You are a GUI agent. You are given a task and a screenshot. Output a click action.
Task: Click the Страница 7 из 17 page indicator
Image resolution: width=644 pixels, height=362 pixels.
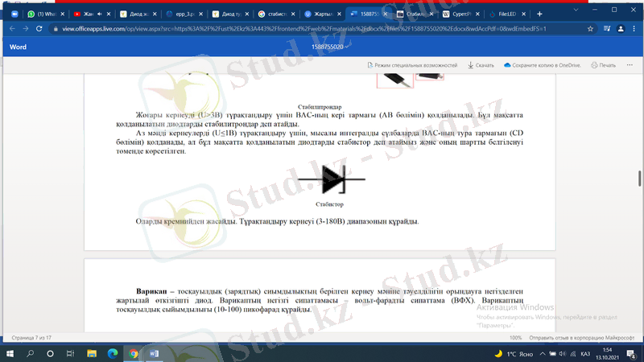[x=31, y=338]
